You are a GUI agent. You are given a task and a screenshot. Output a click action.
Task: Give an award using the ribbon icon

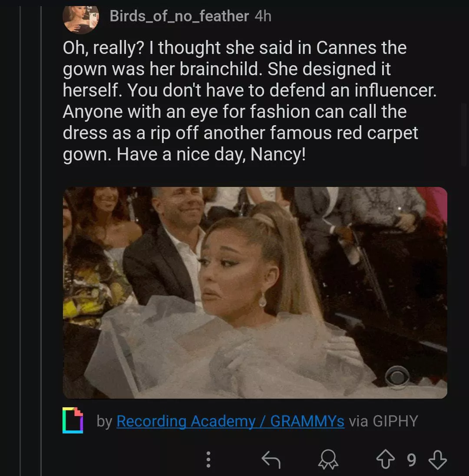[328, 459]
